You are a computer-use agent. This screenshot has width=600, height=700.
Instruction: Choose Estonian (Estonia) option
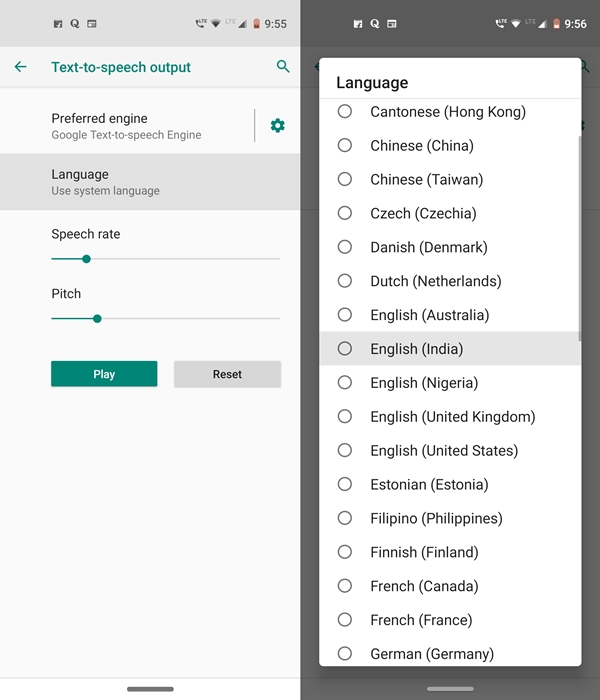tap(450, 484)
